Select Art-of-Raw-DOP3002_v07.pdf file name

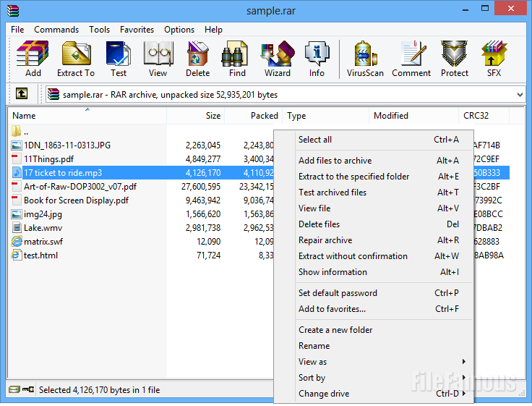tap(80, 187)
